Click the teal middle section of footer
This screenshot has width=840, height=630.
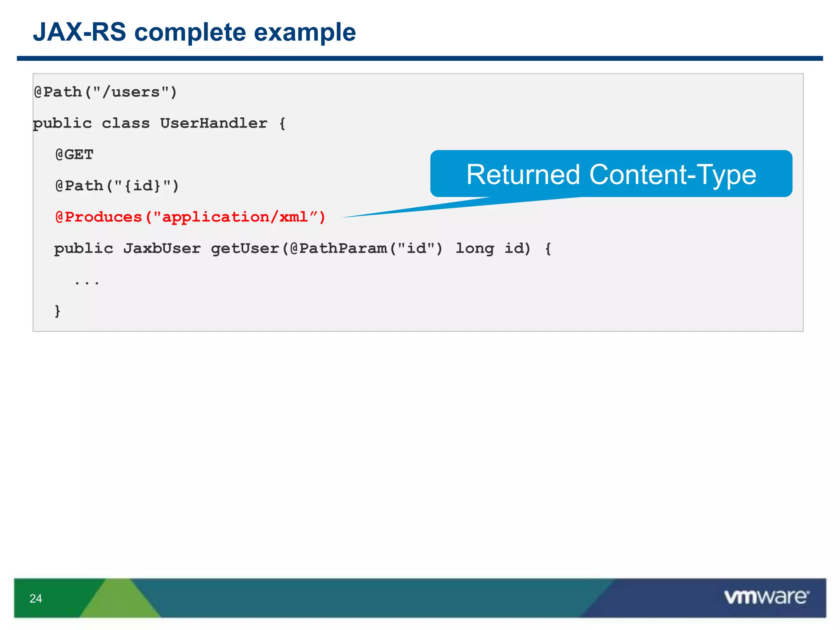pyautogui.click(x=369, y=598)
